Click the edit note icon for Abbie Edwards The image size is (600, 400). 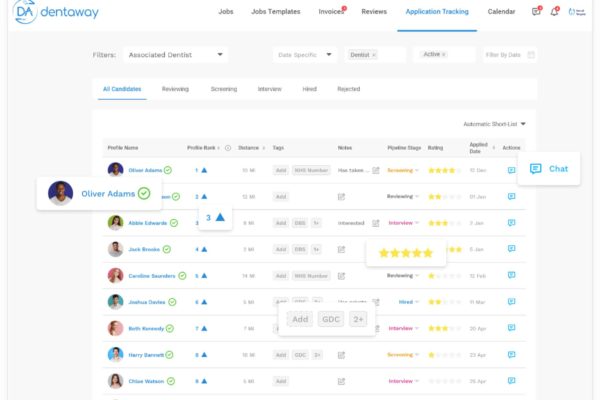click(376, 222)
